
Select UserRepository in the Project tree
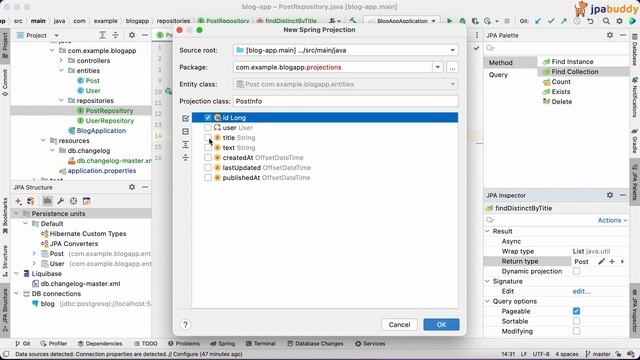pyautogui.click(x=110, y=120)
